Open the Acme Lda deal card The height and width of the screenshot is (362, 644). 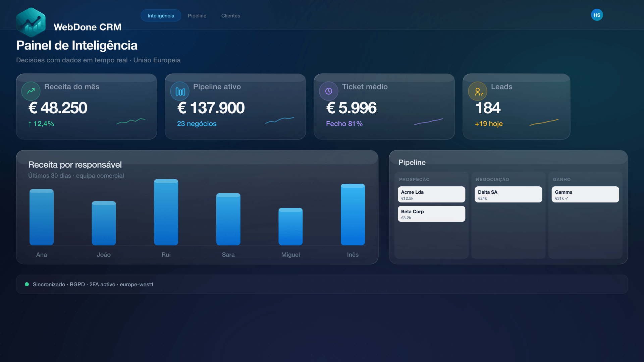tap(431, 194)
